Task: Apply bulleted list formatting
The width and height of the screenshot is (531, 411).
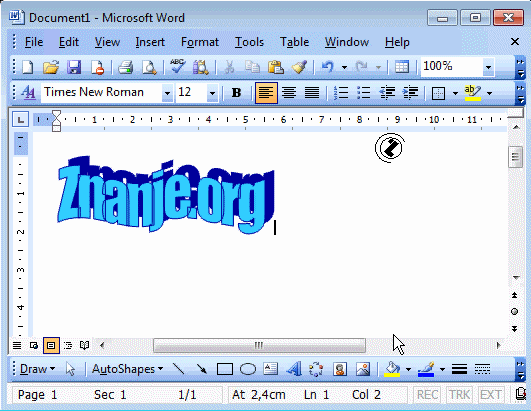Action: (x=364, y=92)
